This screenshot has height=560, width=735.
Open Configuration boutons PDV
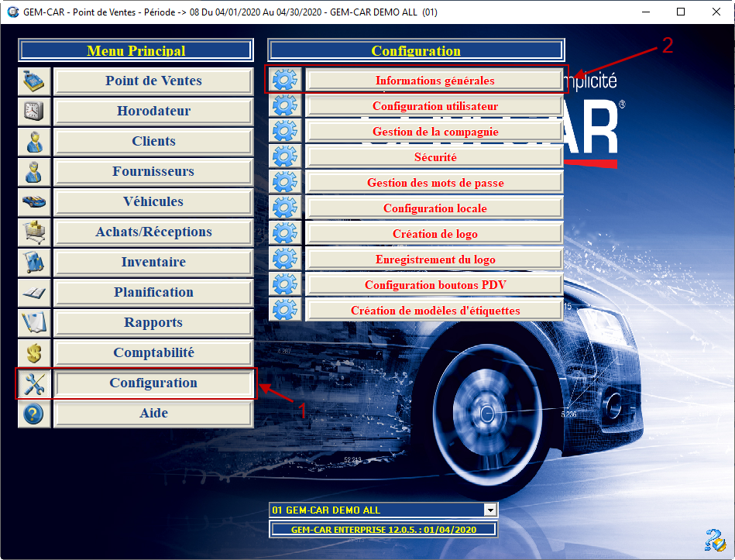pos(434,284)
